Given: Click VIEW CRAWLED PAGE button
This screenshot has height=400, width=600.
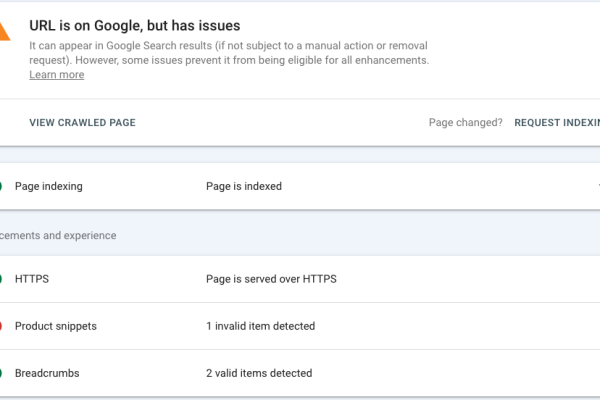Looking at the screenshot, I should click(83, 122).
